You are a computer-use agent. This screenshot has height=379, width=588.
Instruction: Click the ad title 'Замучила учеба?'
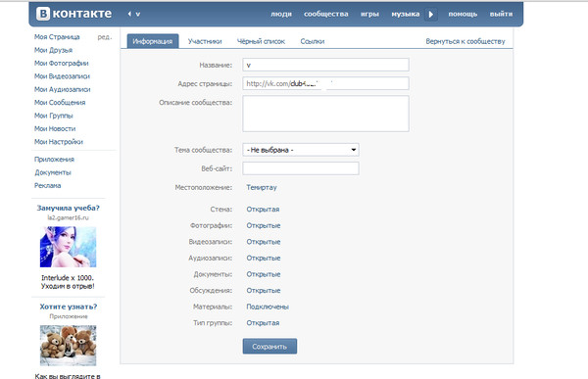[x=69, y=208]
